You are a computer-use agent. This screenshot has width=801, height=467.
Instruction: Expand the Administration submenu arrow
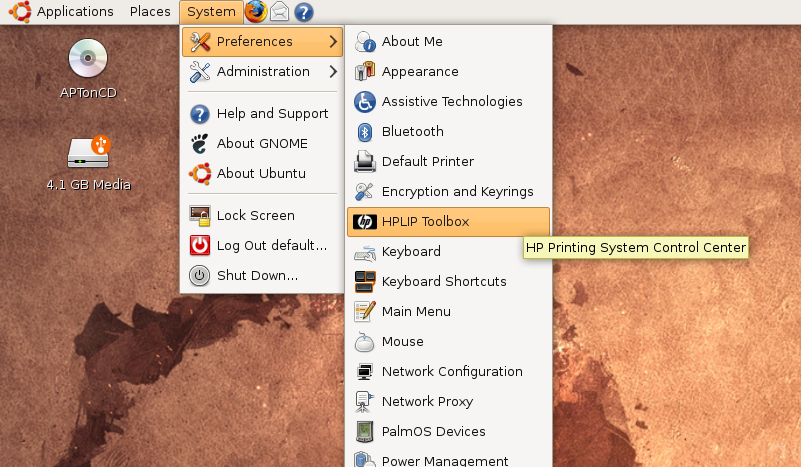pyautogui.click(x=333, y=72)
